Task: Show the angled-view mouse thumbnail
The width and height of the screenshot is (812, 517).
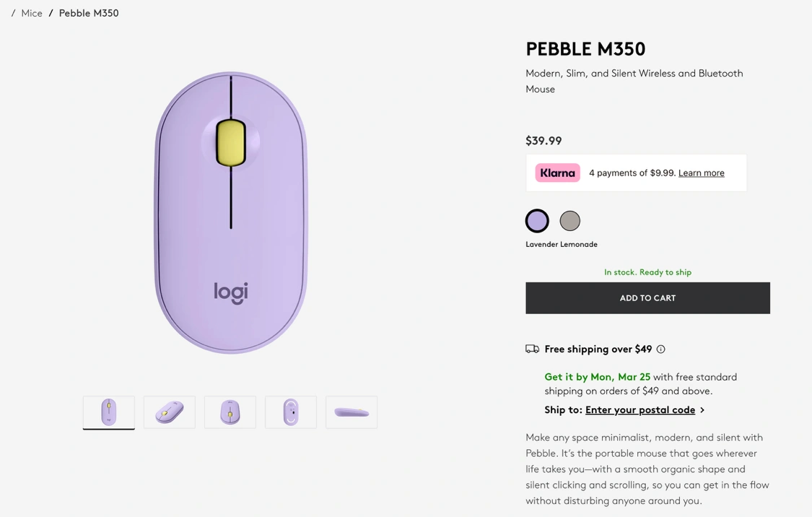Action: [x=170, y=412]
